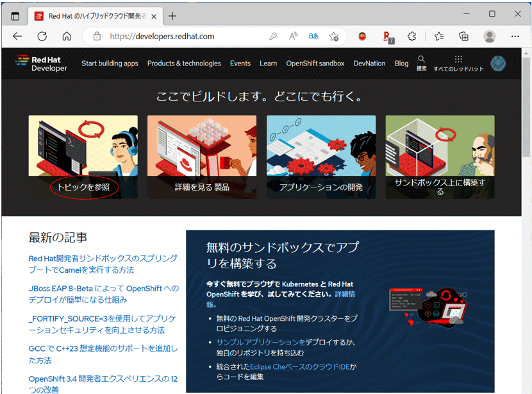Open the Collections icon
Viewport: 532px width, 394px height.
(x=463, y=37)
